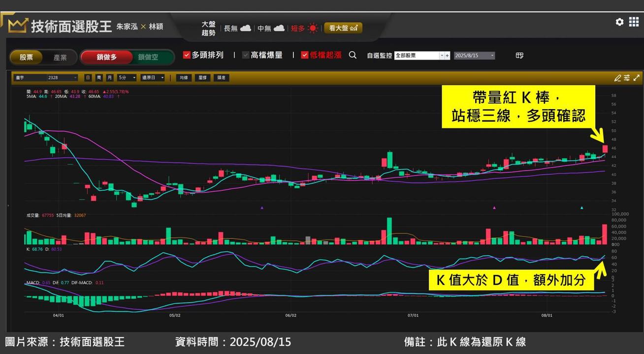Open the apps grid menu icon

point(634,22)
